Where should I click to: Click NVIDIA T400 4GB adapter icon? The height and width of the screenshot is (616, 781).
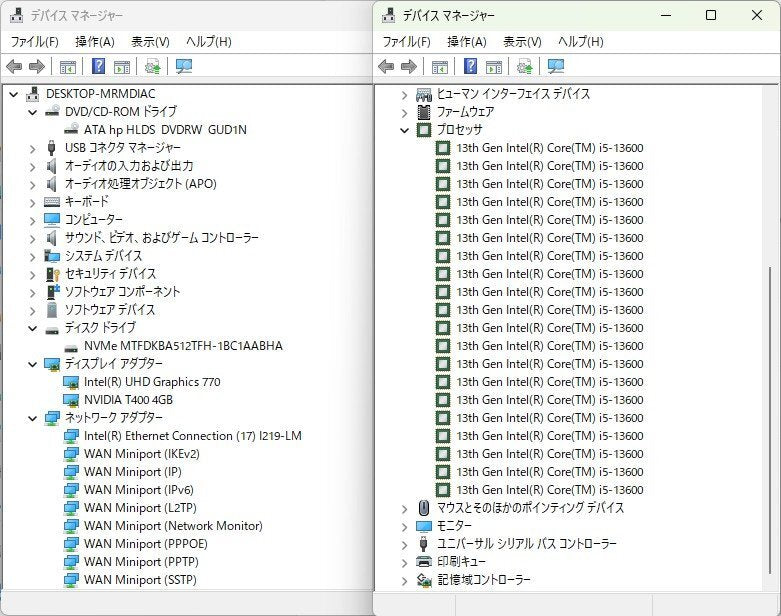click(x=71, y=400)
